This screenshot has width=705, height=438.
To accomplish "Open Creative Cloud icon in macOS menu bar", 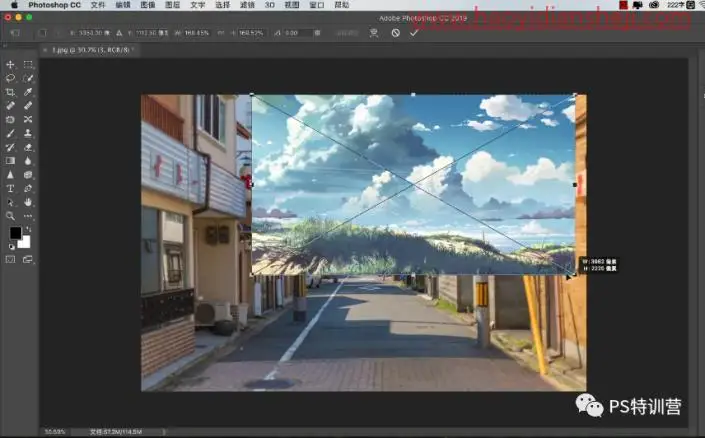I will (654, 5).
